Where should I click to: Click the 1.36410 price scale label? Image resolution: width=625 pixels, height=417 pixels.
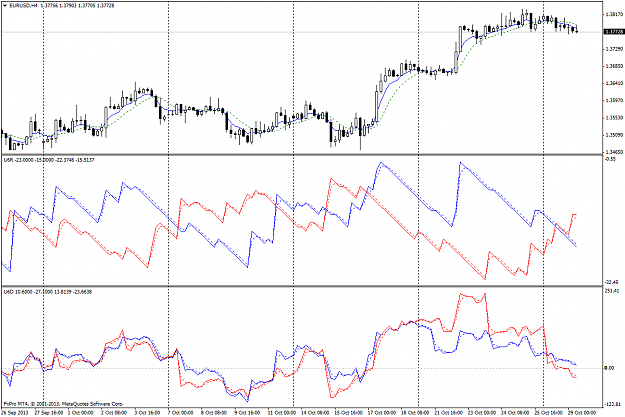click(614, 83)
